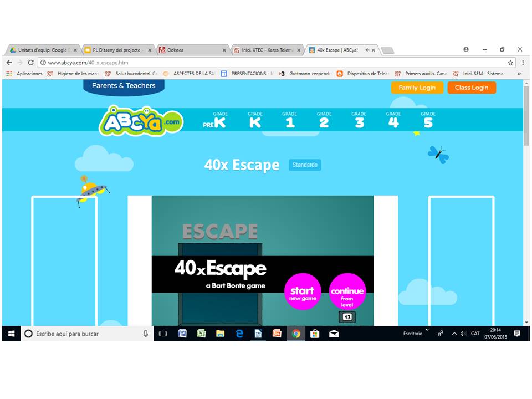Viewport: 532px width, 399px height.
Task: Open Microsoft Edge from the taskbar
Action: click(x=239, y=334)
